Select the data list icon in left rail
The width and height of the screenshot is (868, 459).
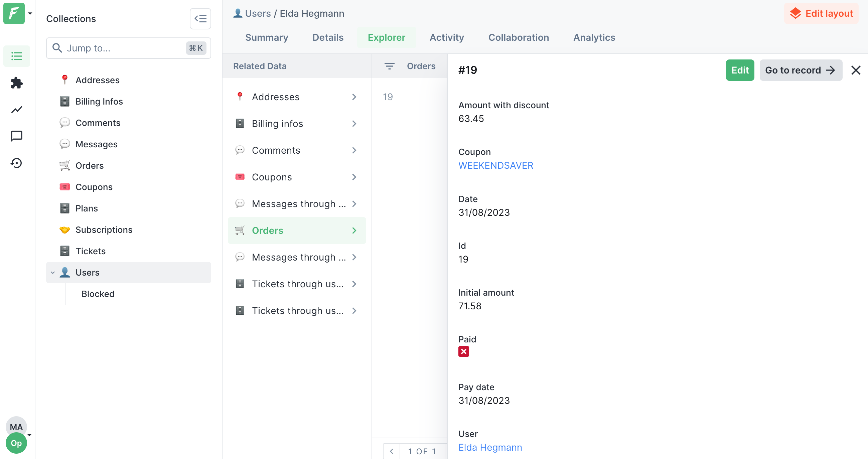tap(16, 56)
